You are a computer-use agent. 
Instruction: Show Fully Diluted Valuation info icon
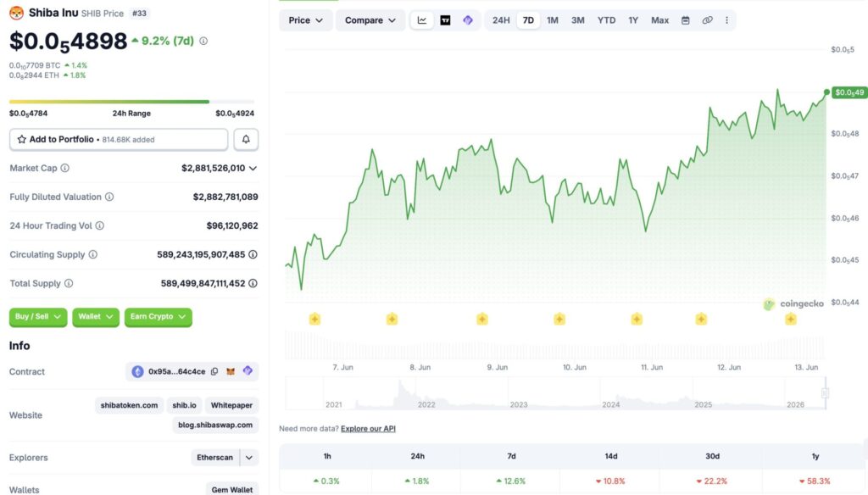click(109, 197)
